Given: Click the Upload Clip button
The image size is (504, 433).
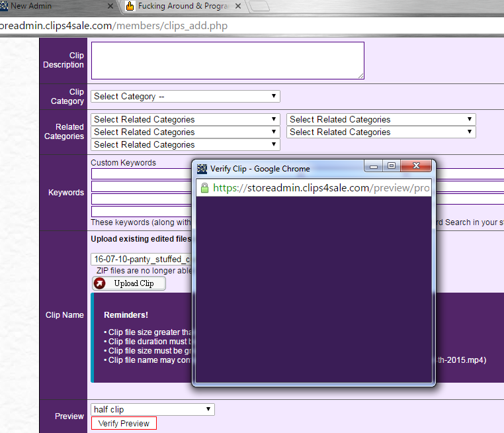Looking at the screenshot, I should (129, 283).
